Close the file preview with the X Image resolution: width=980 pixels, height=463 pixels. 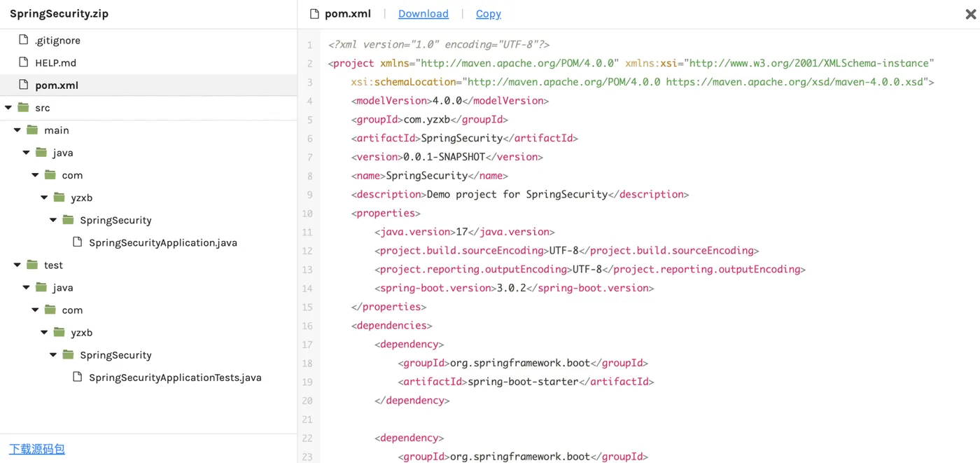(971, 14)
